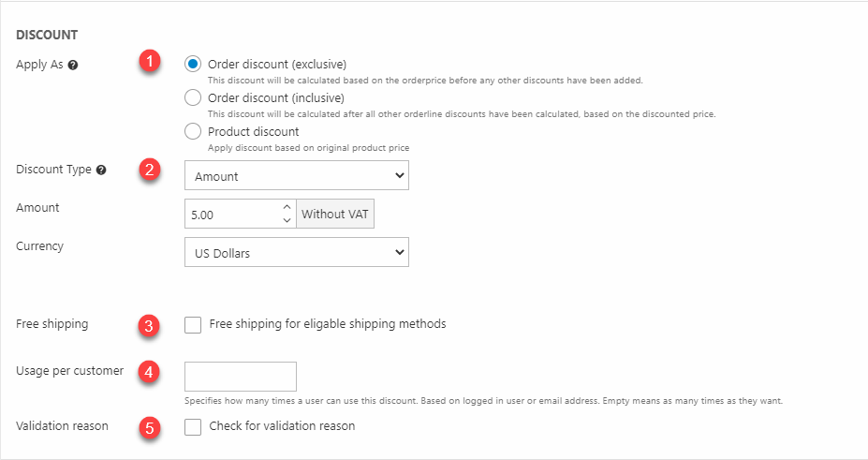Click the red number 5 marker
The image size is (868, 460).
point(149,427)
